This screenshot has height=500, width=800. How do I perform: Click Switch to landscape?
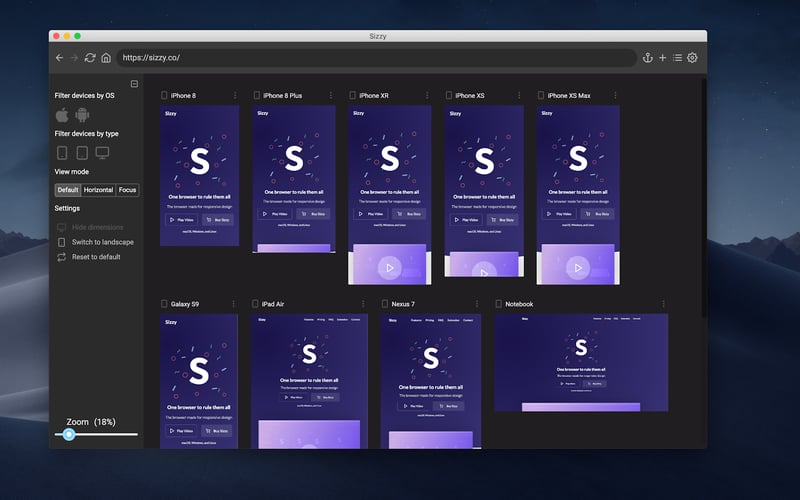coord(95,242)
